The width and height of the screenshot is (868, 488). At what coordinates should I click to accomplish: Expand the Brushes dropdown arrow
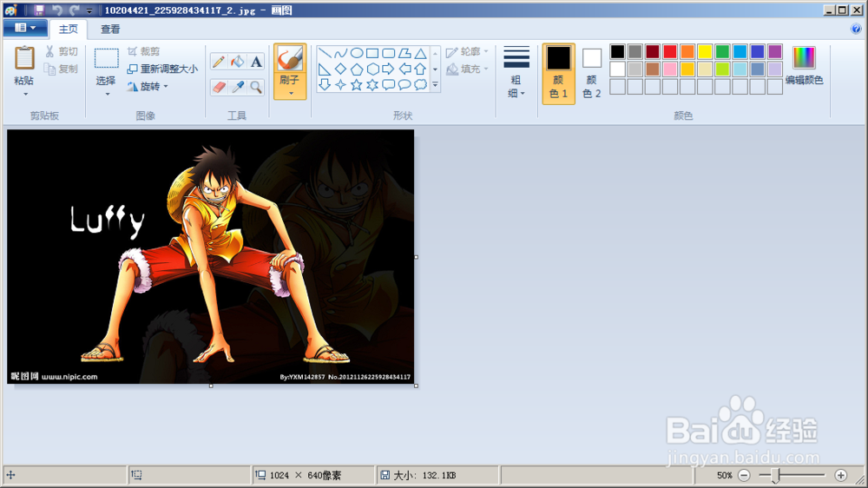tap(291, 94)
